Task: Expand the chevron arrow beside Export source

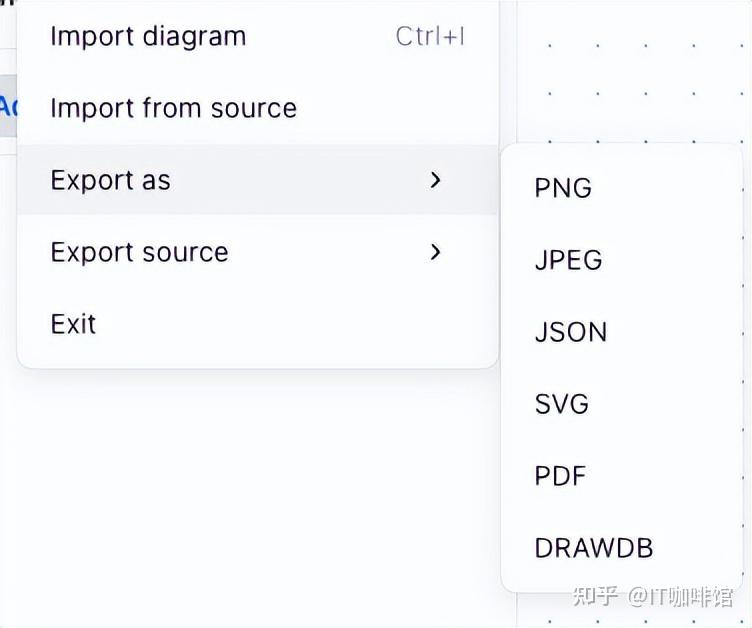Action: point(435,252)
